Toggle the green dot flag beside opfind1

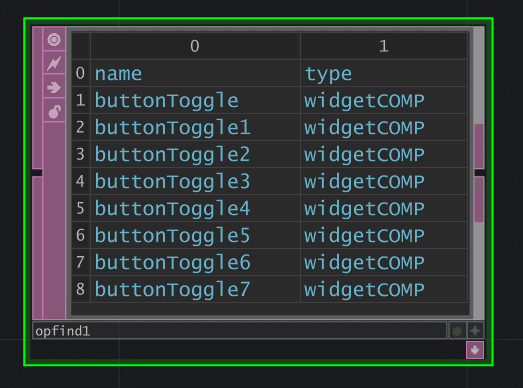(x=457, y=331)
